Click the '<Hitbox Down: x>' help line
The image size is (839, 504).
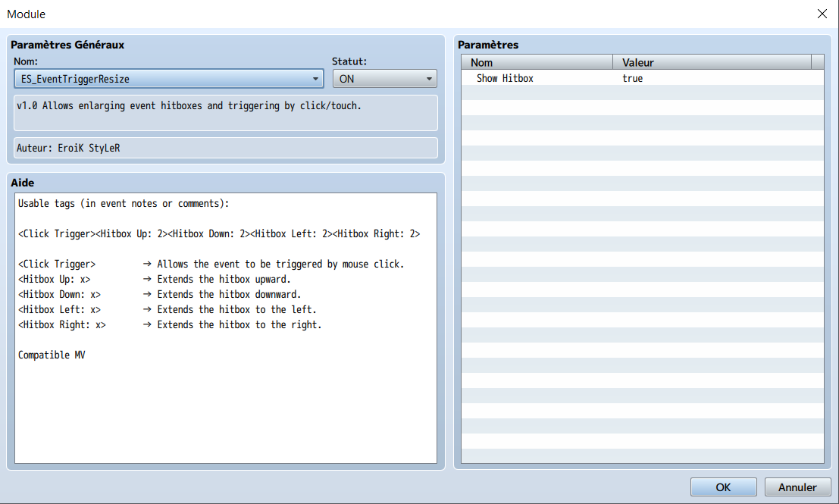[159, 294]
